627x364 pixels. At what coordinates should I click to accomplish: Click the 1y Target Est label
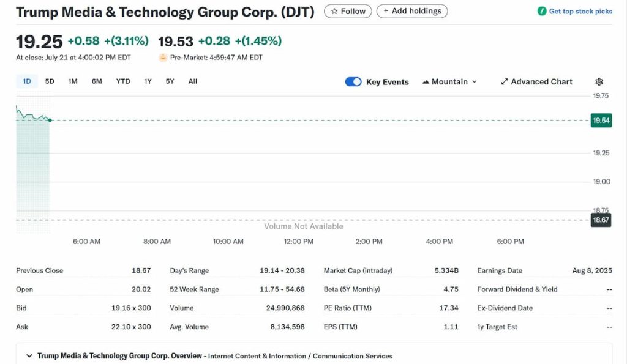click(x=497, y=327)
